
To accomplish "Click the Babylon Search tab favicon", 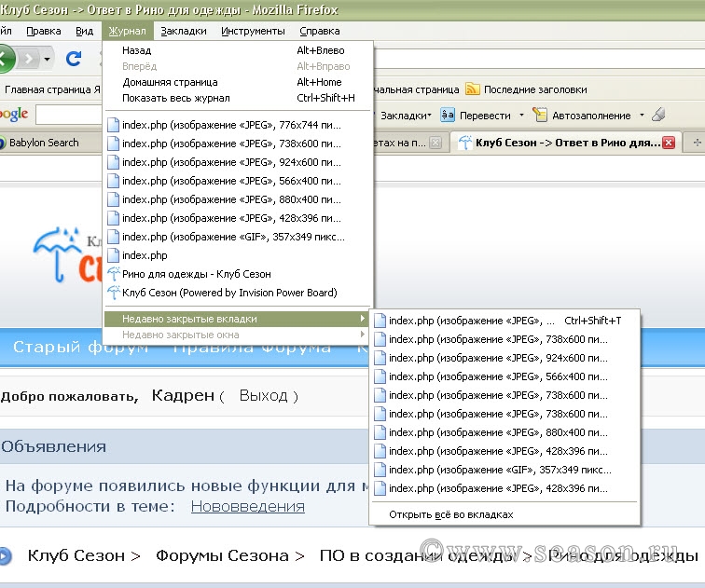I will click(x=2, y=143).
